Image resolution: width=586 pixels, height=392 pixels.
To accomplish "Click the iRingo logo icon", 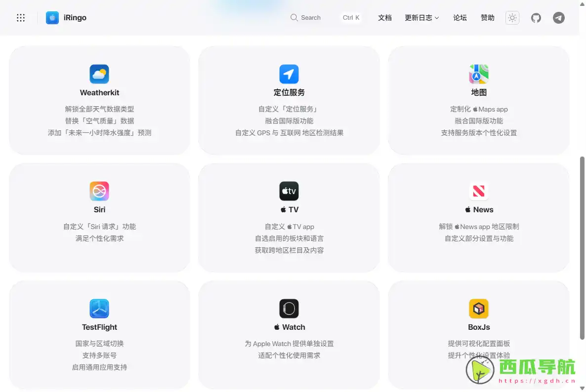I will pyautogui.click(x=52, y=18).
